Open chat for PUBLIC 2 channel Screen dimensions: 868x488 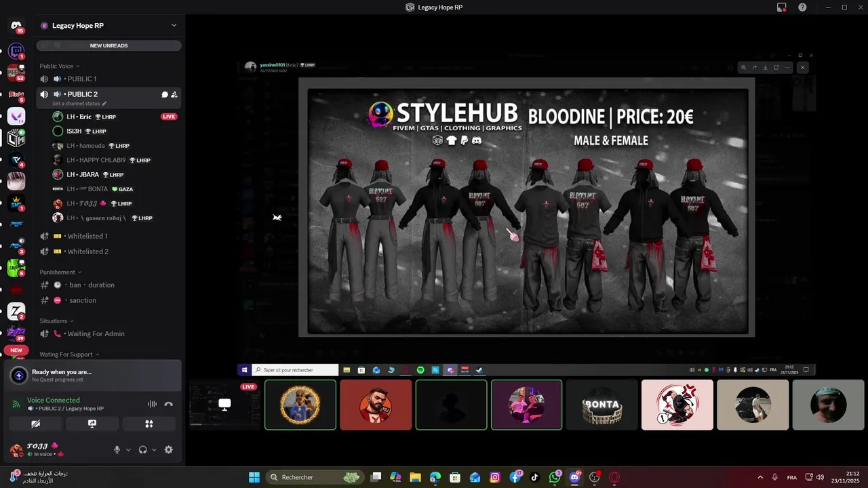[164, 94]
